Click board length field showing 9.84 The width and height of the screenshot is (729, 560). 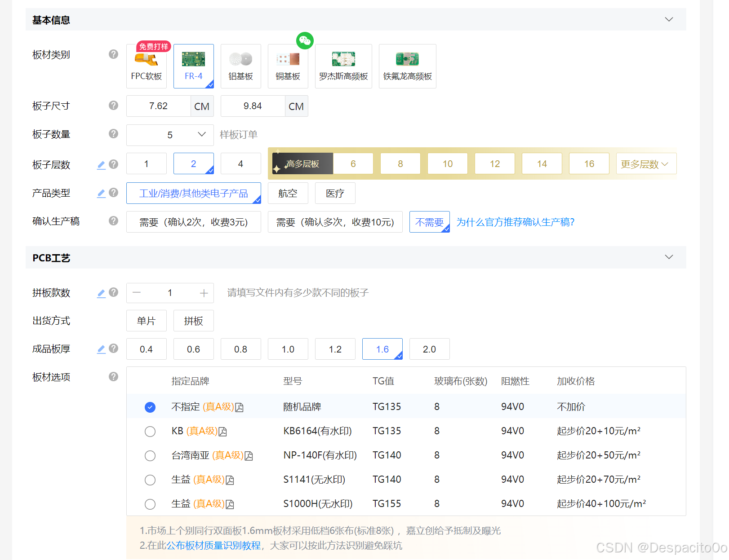point(253,106)
